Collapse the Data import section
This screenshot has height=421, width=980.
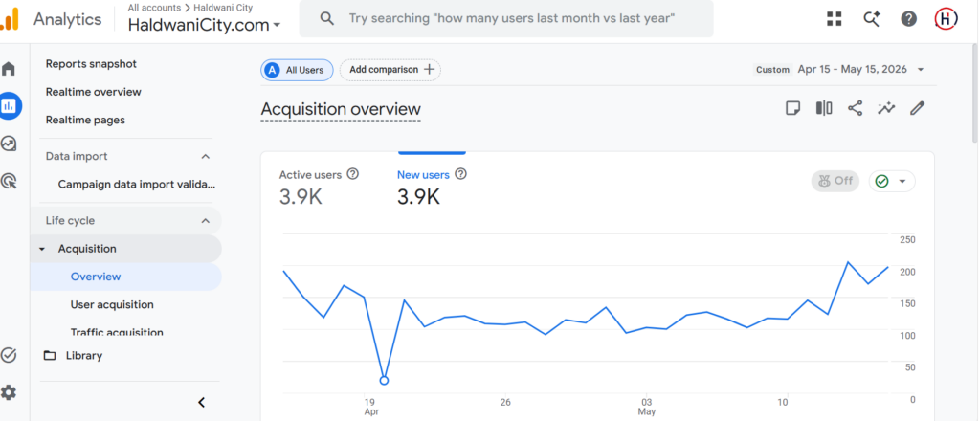click(x=205, y=157)
